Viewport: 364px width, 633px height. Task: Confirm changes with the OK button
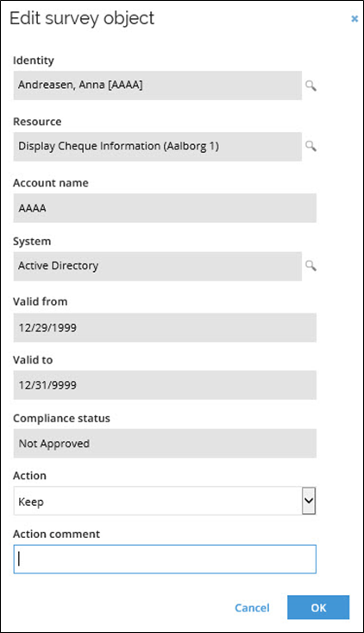pyautogui.click(x=318, y=607)
